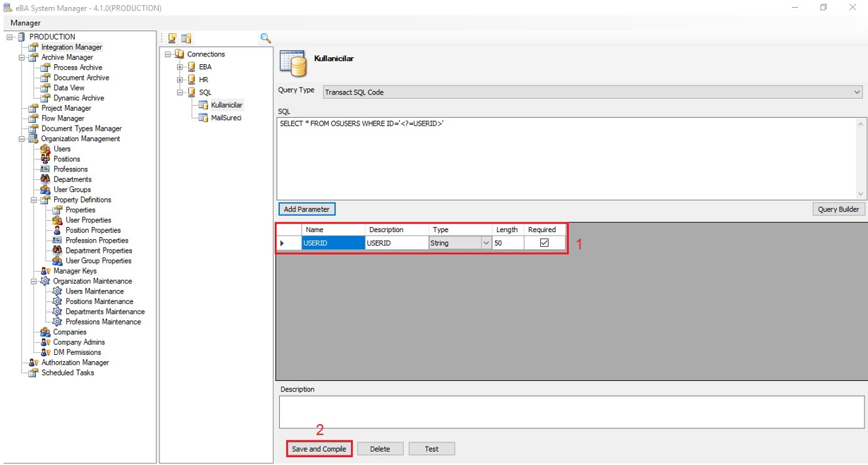Click the Flow Manager icon
The width and height of the screenshot is (868, 465).
click(x=33, y=119)
